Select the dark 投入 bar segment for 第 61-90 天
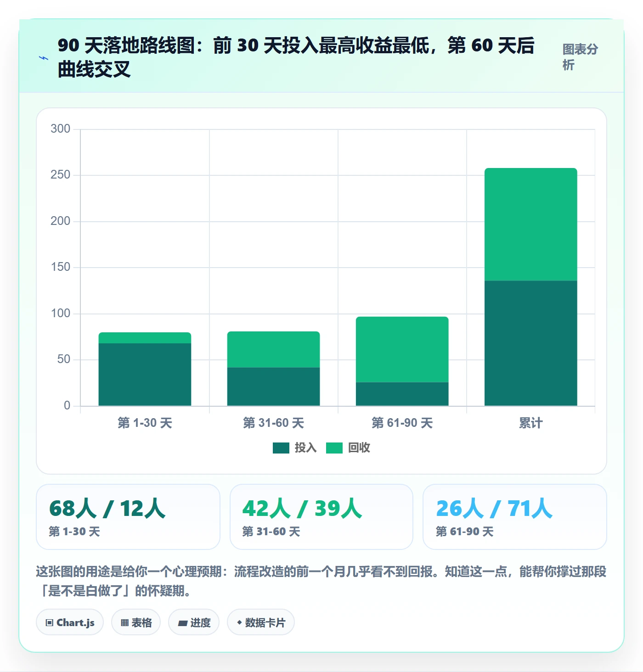 tap(402, 394)
